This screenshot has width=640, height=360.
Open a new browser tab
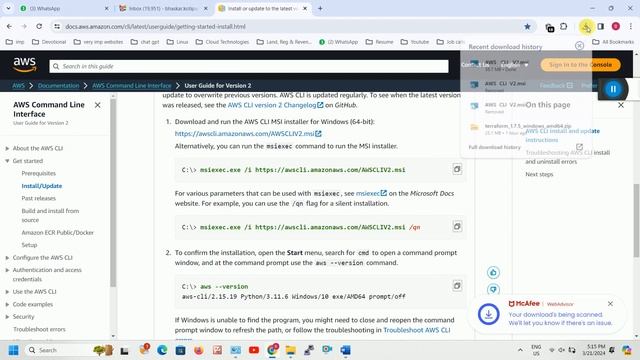tap(320, 8)
